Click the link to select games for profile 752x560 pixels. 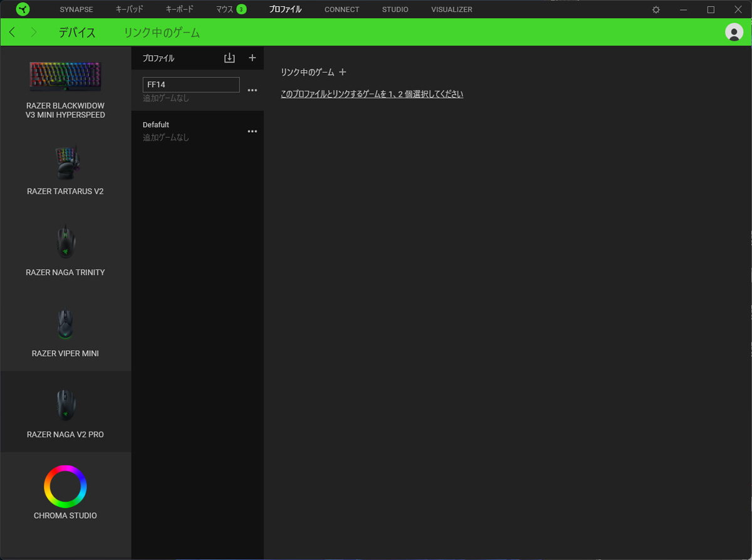coord(372,95)
